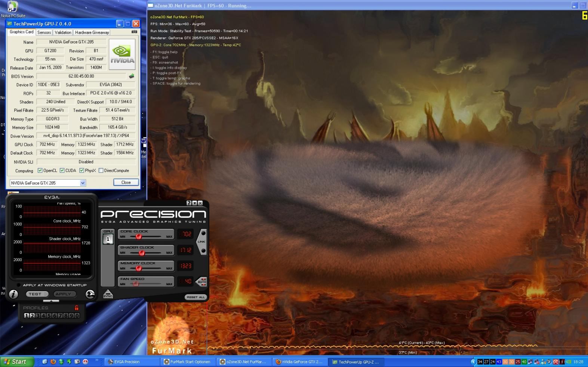This screenshot has width=588, height=367.
Task: Open the GPU selection dropdown in GPU-Z
Action: click(83, 183)
